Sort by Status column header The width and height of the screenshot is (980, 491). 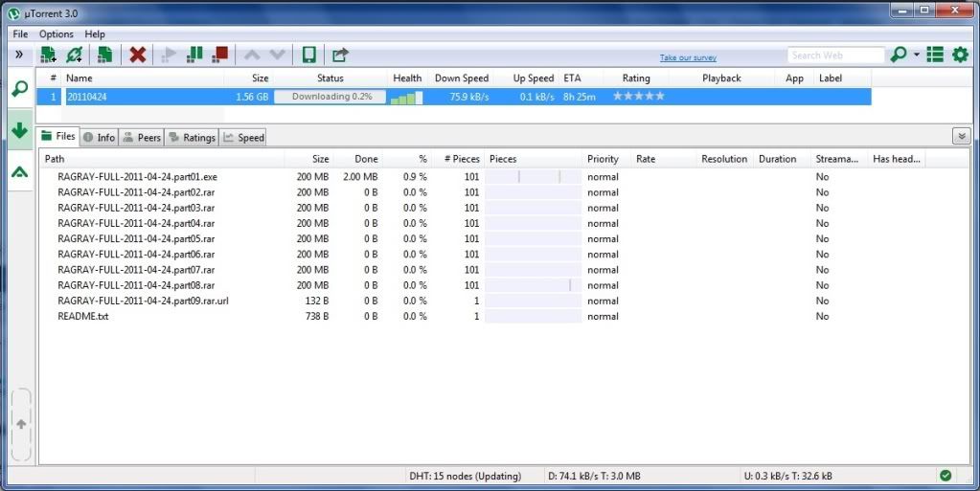330,78
